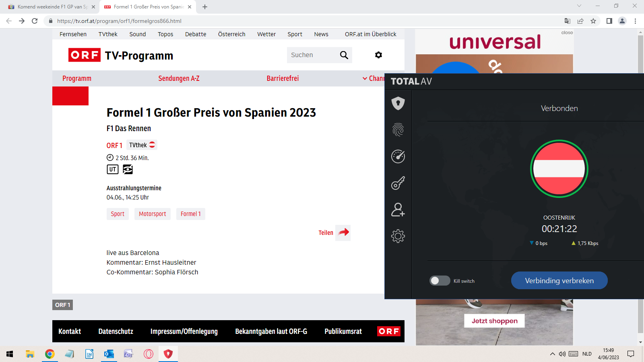The width and height of the screenshot is (644, 362).
Task: Open the TotalAV settings gear icon
Action: pos(398,236)
